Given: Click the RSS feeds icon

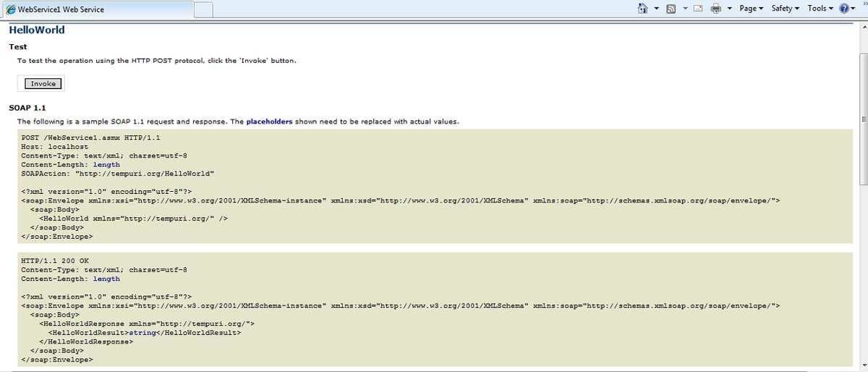Looking at the screenshot, I should 671,9.
